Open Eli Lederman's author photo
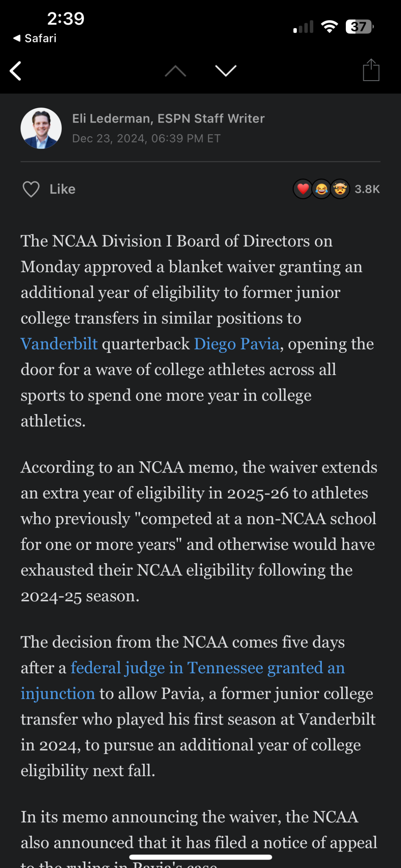The width and height of the screenshot is (401, 868). 41,128
